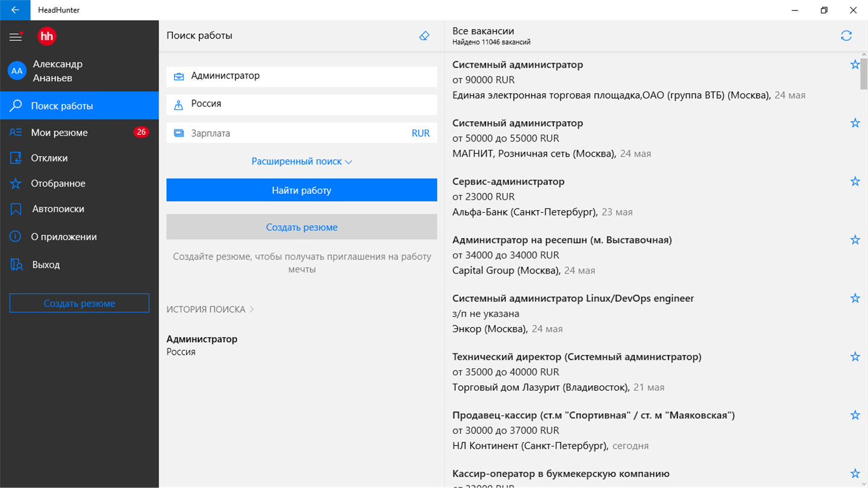Click the back arrow in title bar
The image size is (868, 488).
[x=15, y=10]
